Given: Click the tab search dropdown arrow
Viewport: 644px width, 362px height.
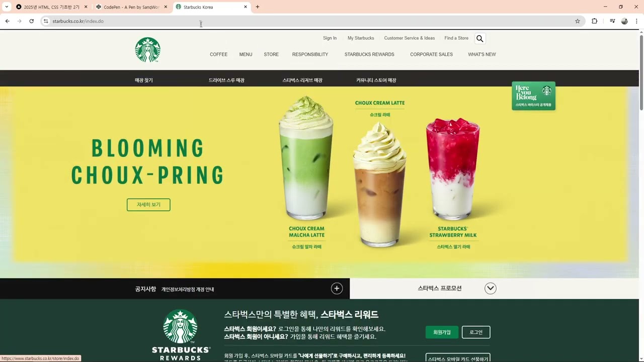Looking at the screenshot, I should coord(7,7).
